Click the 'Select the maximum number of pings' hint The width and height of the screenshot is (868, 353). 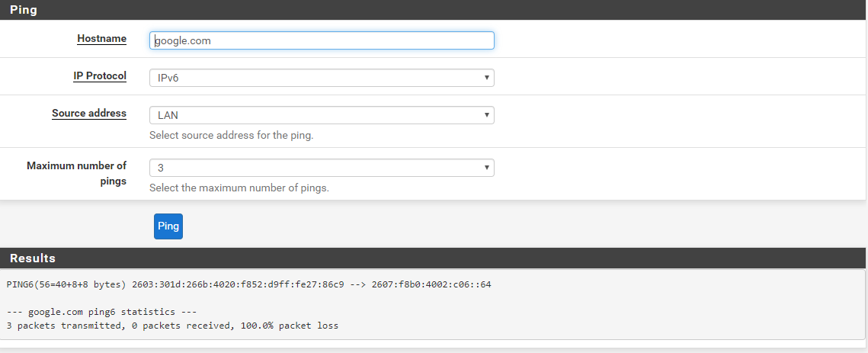click(x=239, y=188)
